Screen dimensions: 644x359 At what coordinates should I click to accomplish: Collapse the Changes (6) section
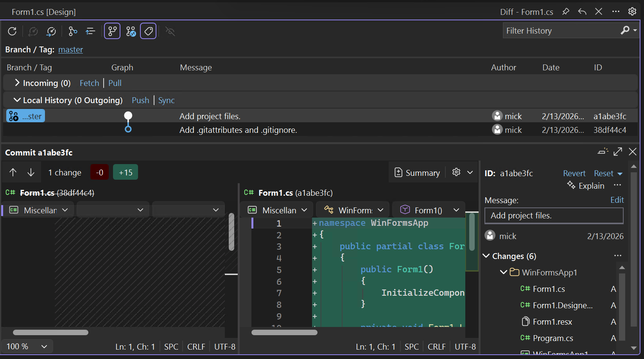486,256
